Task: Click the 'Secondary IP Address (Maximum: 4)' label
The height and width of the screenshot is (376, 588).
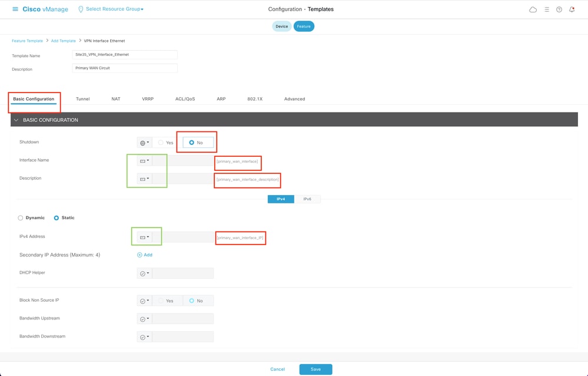Action: pos(59,255)
